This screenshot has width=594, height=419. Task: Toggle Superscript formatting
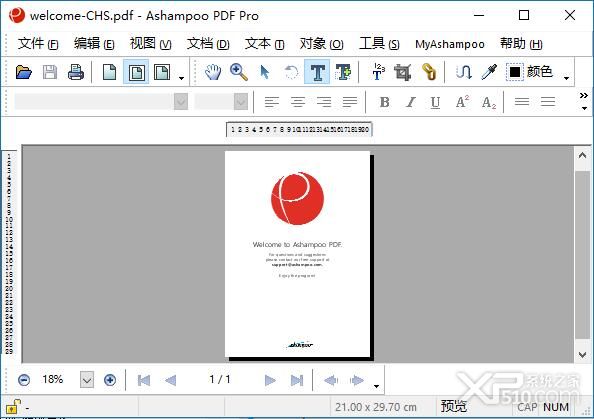point(462,102)
